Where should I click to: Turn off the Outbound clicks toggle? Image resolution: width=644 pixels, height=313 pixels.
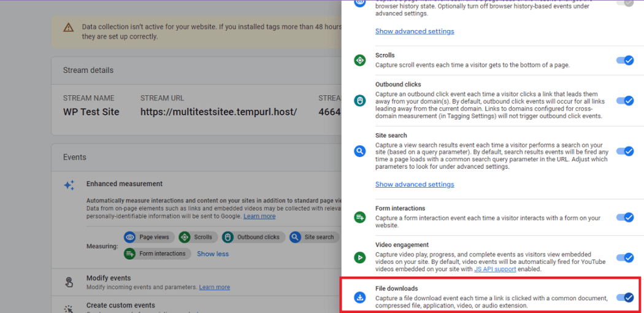(x=625, y=101)
